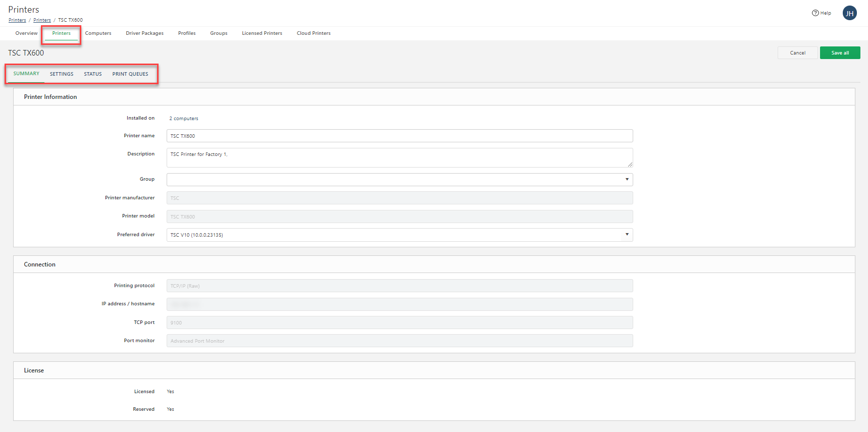Open Cloud Printers page
Screen dimensions: 868x432
314,33
